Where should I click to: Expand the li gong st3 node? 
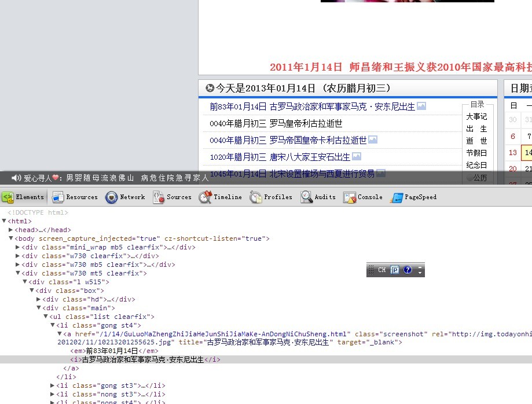(52, 385)
